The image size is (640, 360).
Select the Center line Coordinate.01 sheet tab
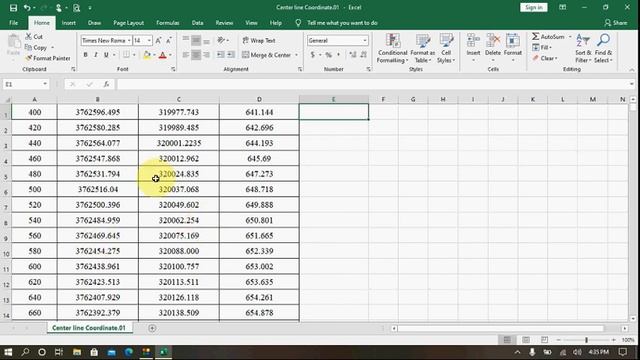coord(89,328)
